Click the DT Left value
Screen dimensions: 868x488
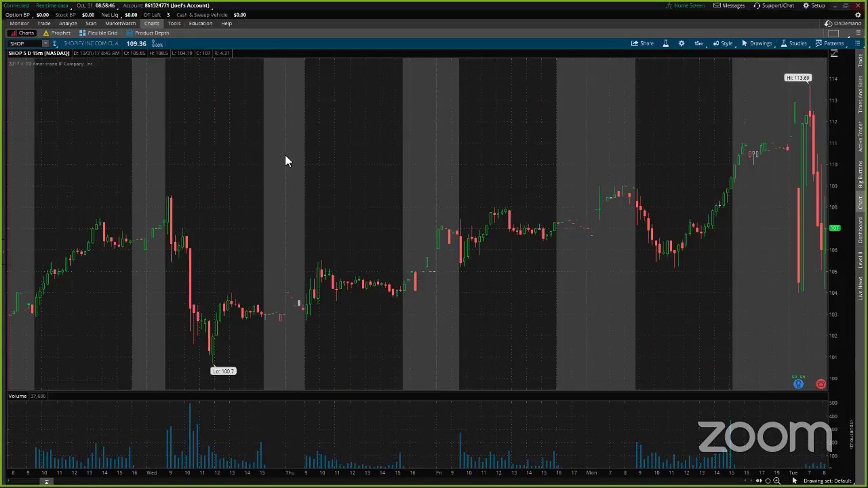[168, 15]
